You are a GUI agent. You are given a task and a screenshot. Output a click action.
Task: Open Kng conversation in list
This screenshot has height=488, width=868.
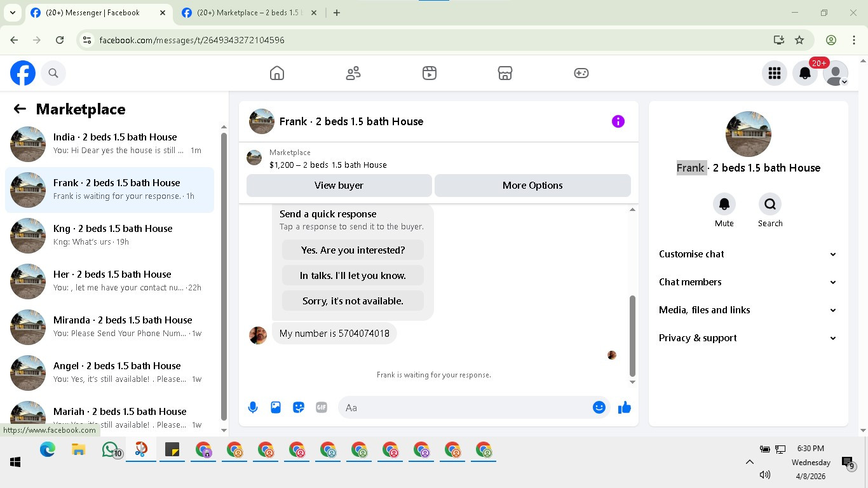point(109,236)
